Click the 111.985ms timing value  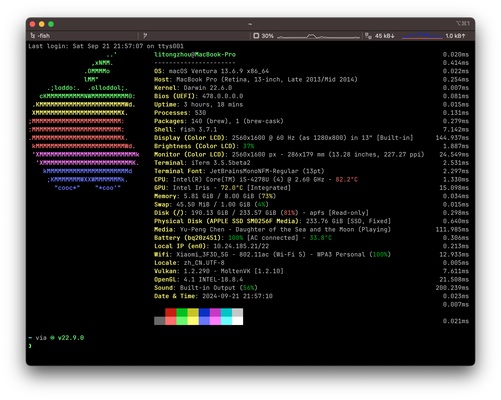click(452, 229)
